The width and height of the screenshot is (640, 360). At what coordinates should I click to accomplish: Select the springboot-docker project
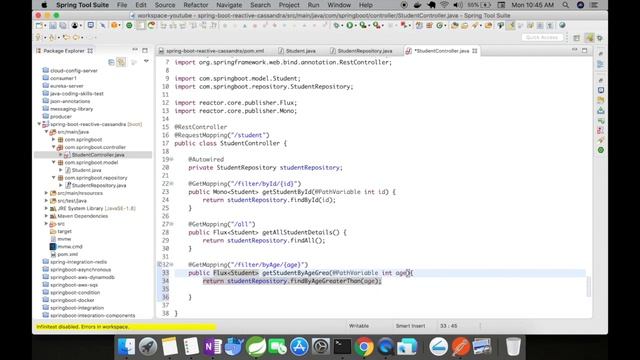72,300
